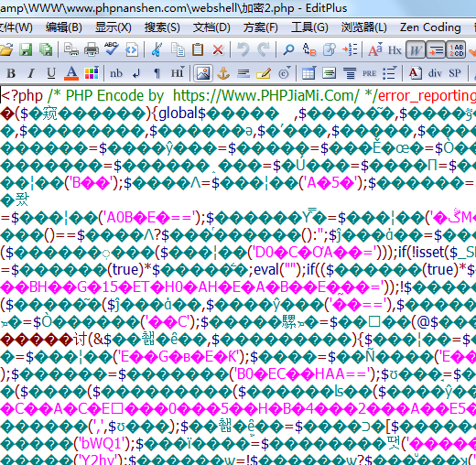Open the Insert Table dropdown icon
The image size is (476, 465).
(308, 73)
